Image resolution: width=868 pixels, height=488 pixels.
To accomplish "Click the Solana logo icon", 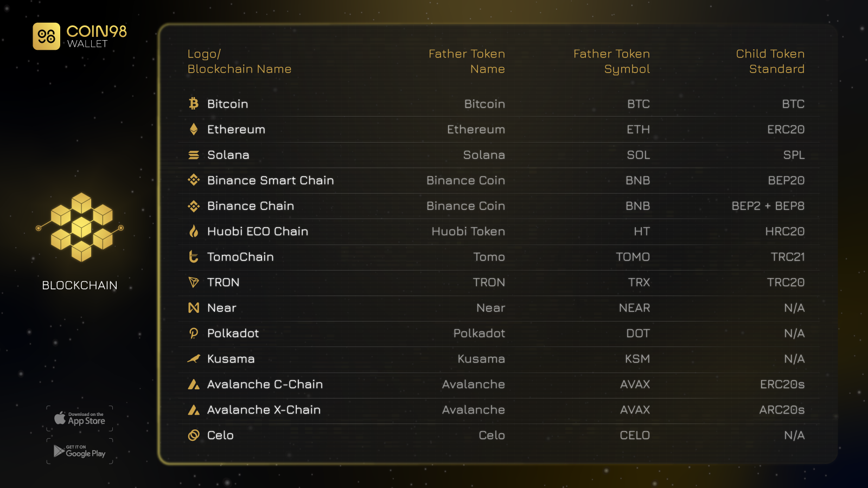I will point(194,155).
